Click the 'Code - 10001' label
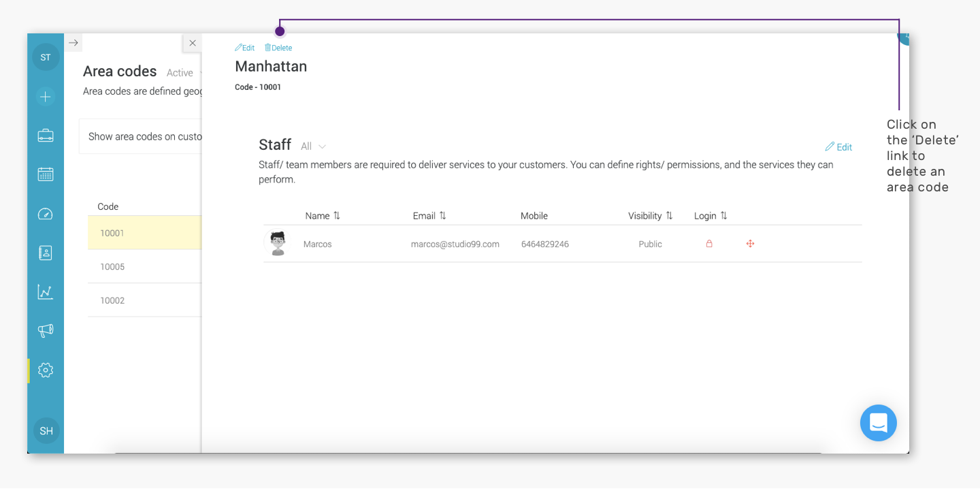 [x=258, y=87]
